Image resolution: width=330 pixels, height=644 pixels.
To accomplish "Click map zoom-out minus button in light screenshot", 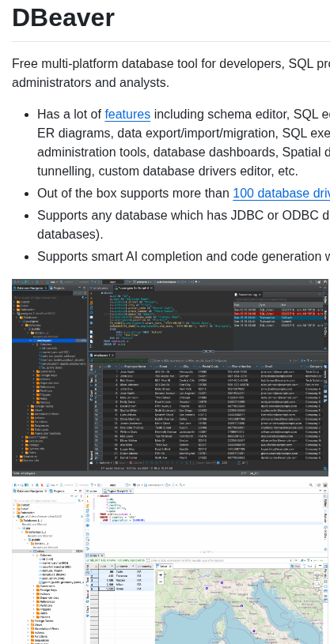I will 161,581.
